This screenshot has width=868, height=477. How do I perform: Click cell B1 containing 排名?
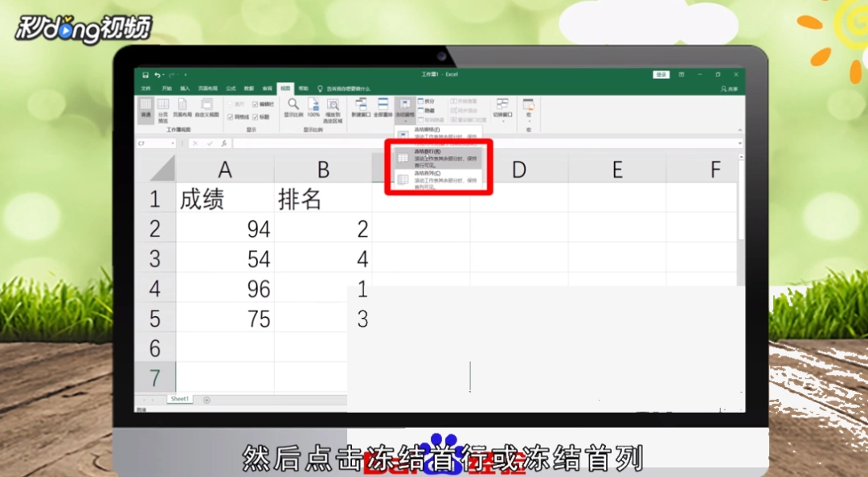pyautogui.click(x=323, y=199)
